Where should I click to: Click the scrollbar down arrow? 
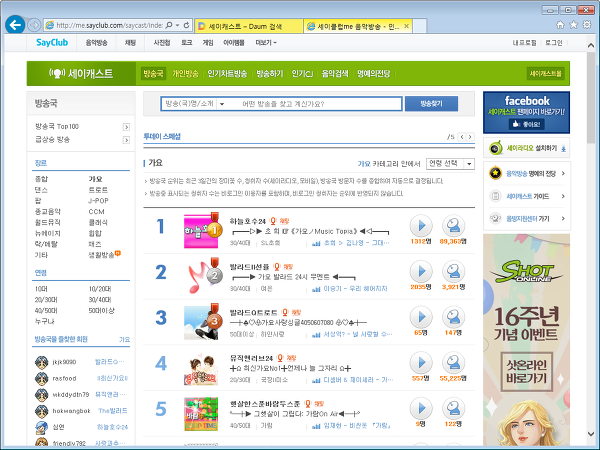click(x=591, y=434)
